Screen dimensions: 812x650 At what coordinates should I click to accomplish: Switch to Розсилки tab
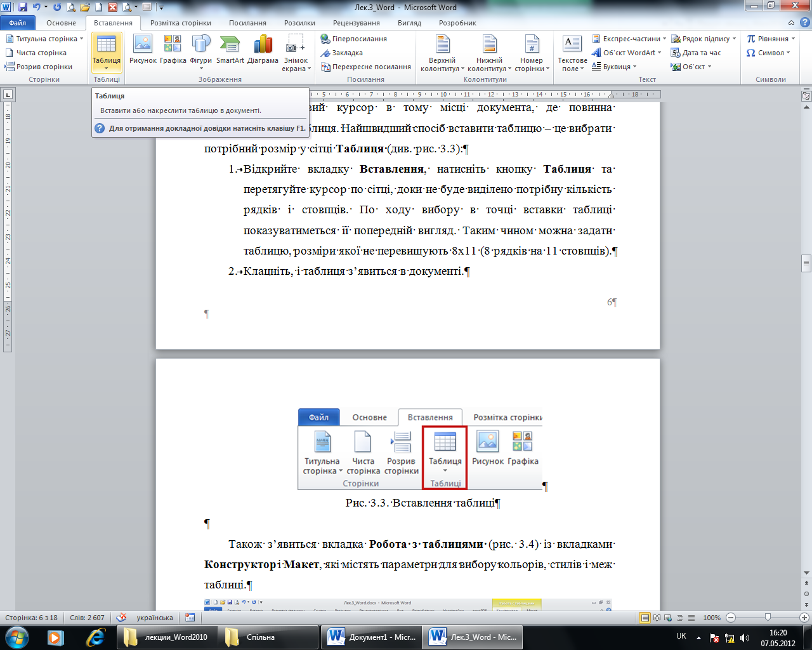299,23
